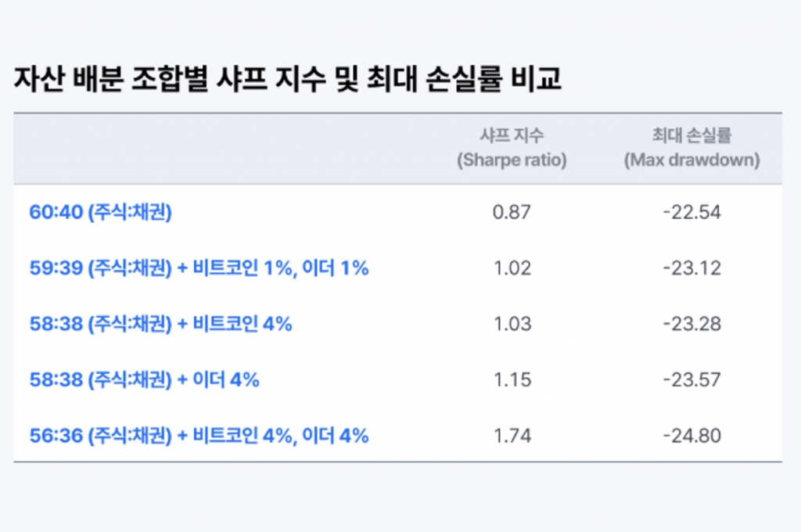
Task: Click the 58:38 + 이더 4% link
Action: [x=144, y=379]
